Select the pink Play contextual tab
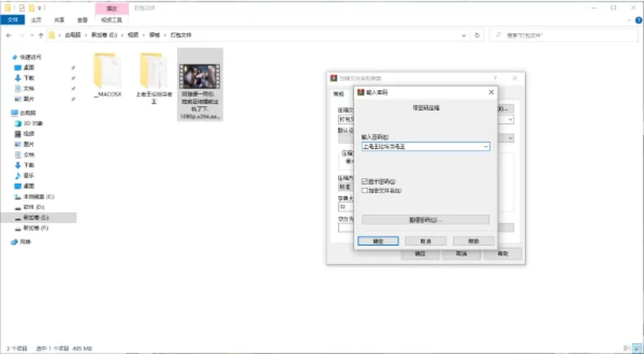644x354 pixels. [x=112, y=9]
